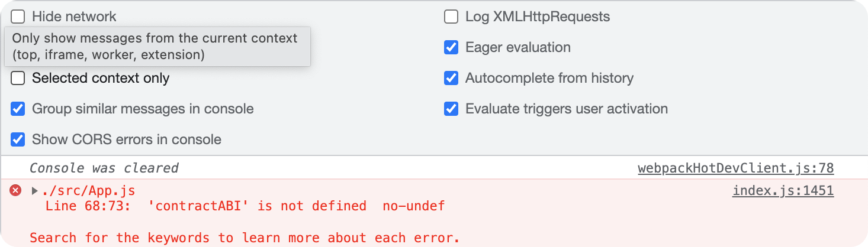Disable Evaluate triggers user activation checkbox
This screenshot has width=868, height=247.
coord(451,109)
